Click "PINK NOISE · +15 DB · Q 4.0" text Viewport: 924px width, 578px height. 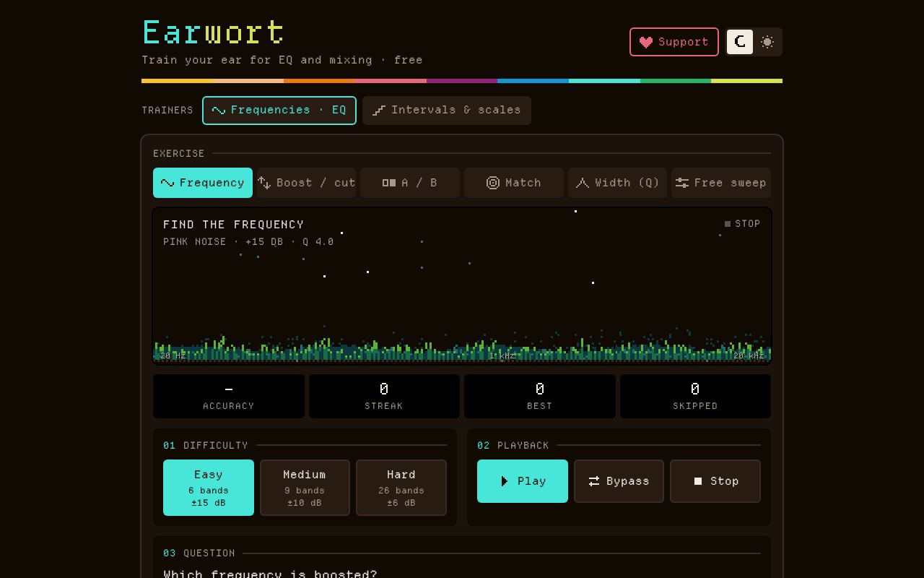[248, 242]
